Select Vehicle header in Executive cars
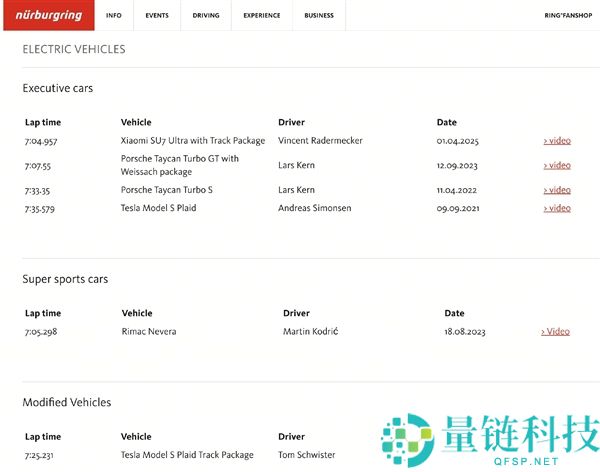Screen dimensions: 600x472 click(x=136, y=122)
